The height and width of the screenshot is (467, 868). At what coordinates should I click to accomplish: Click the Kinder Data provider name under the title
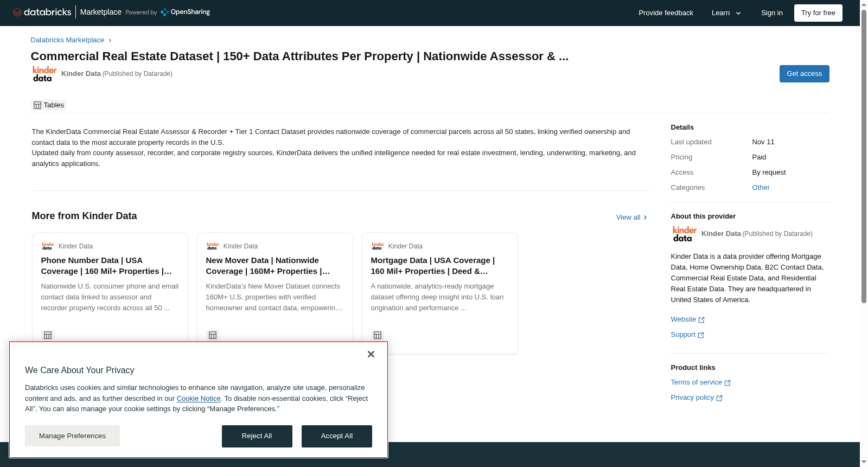(x=81, y=74)
